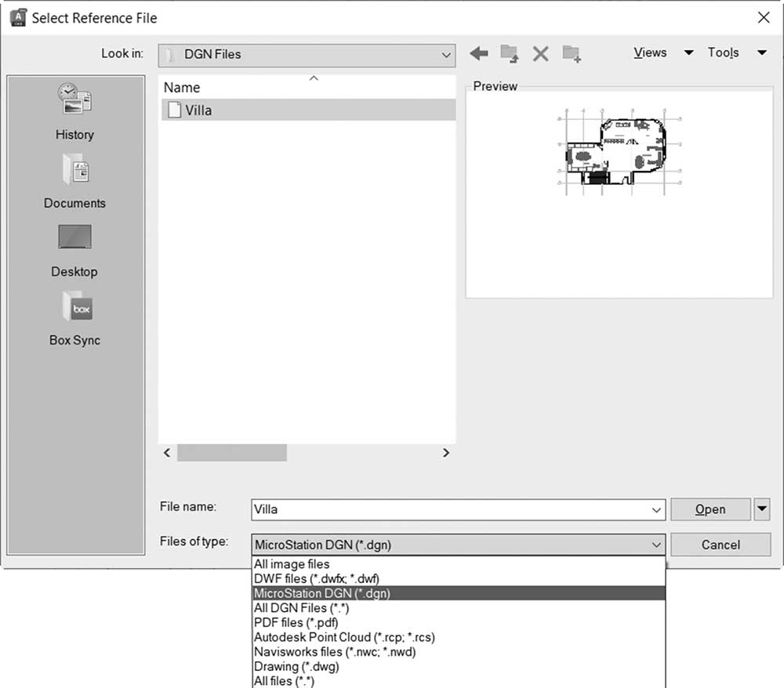784x688 pixels.
Task: Create a new folder icon
Action: [571, 53]
